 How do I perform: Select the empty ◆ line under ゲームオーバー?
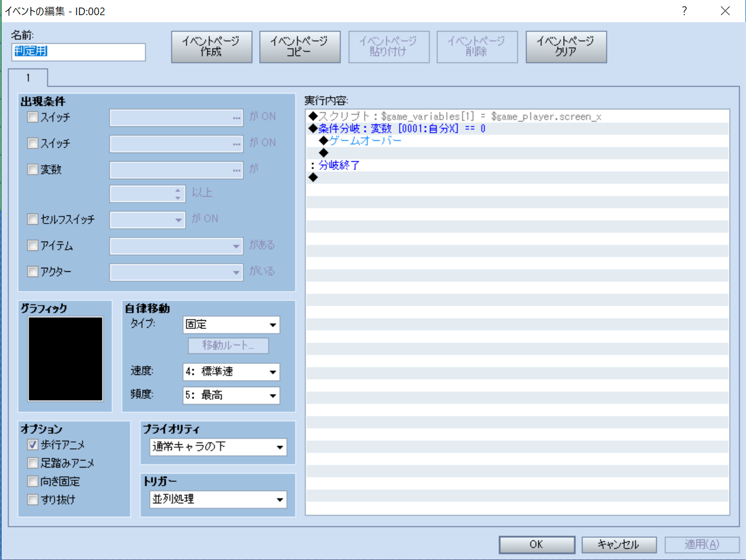pyautogui.click(x=518, y=153)
